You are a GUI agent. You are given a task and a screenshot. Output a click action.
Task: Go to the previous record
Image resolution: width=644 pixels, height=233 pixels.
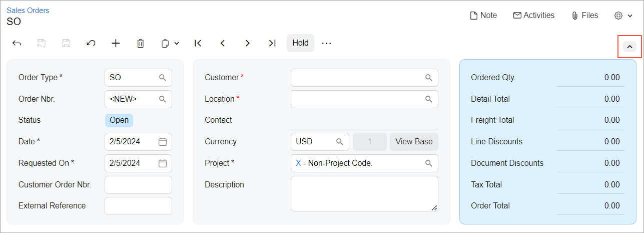point(223,43)
